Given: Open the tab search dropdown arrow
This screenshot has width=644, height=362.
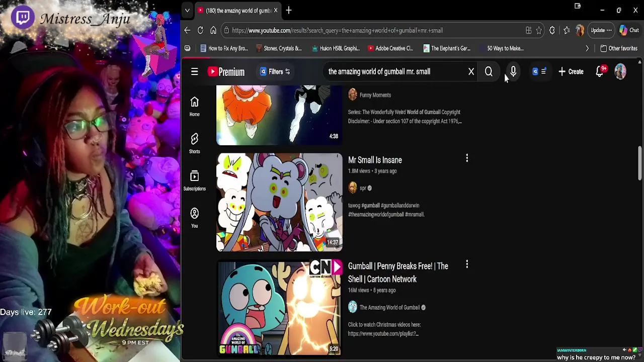Looking at the screenshot, I should pos(187,10).
